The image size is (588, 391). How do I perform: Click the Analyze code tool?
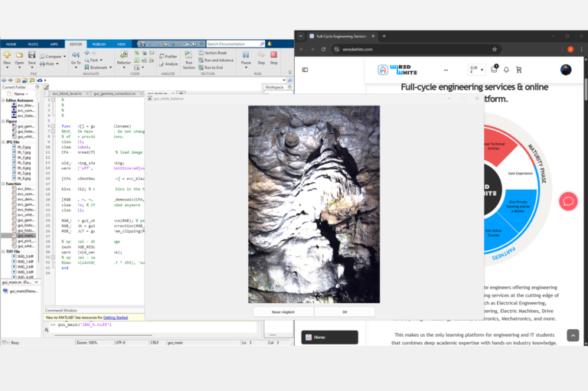point(168,64)
